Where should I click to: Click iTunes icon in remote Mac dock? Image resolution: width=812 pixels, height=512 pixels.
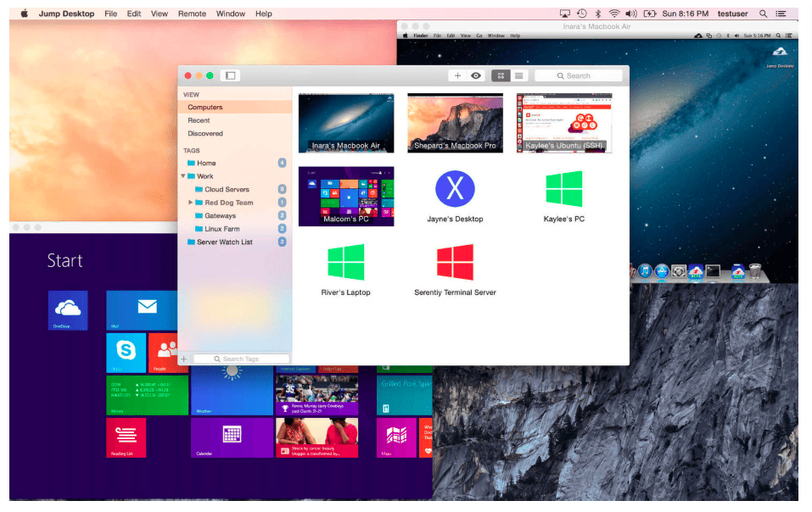click(x=645, y=271)
